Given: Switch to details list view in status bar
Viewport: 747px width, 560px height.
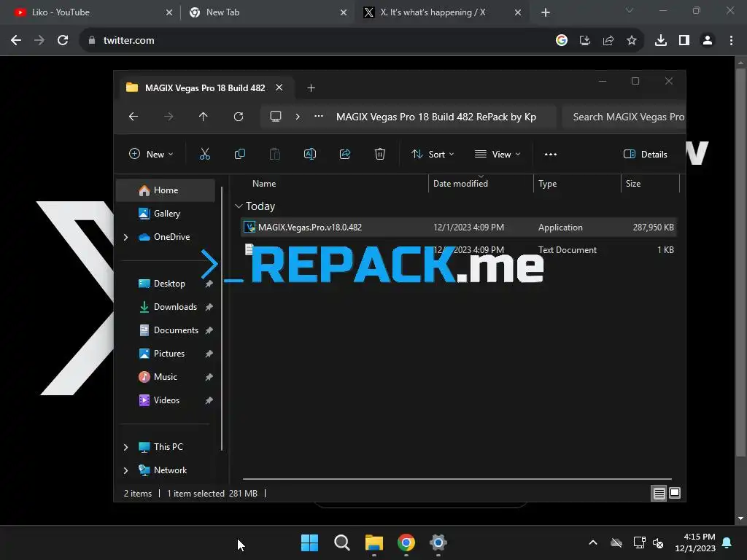Looking at the screenshot, I should 659,494.
